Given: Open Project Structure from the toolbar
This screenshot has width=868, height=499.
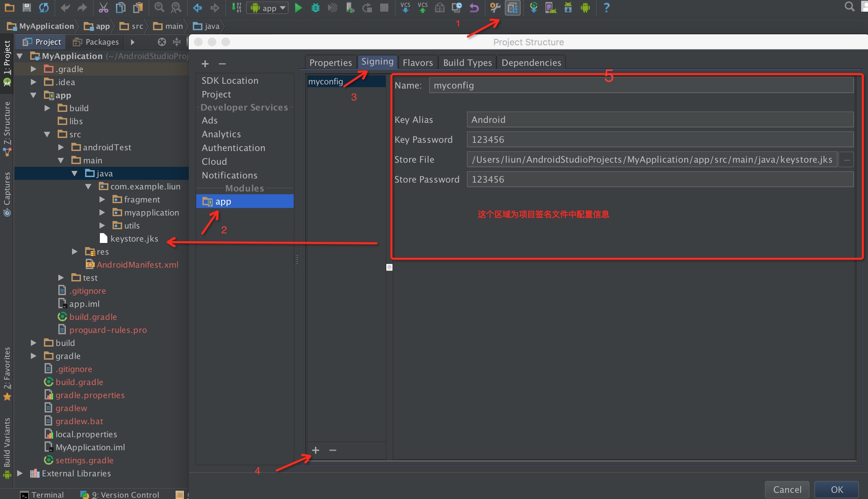Looking at the screenshot, I should pos(513,8).
